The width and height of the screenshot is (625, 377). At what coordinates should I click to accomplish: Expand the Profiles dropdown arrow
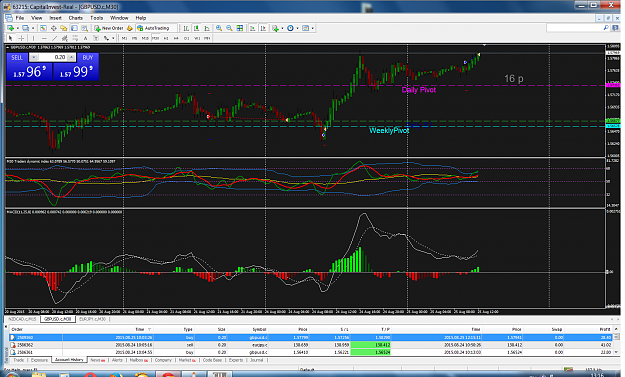[x=33, y=28]
